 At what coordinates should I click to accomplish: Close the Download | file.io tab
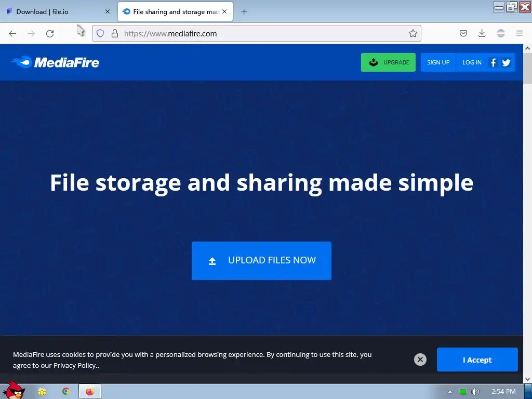point(108,11)
